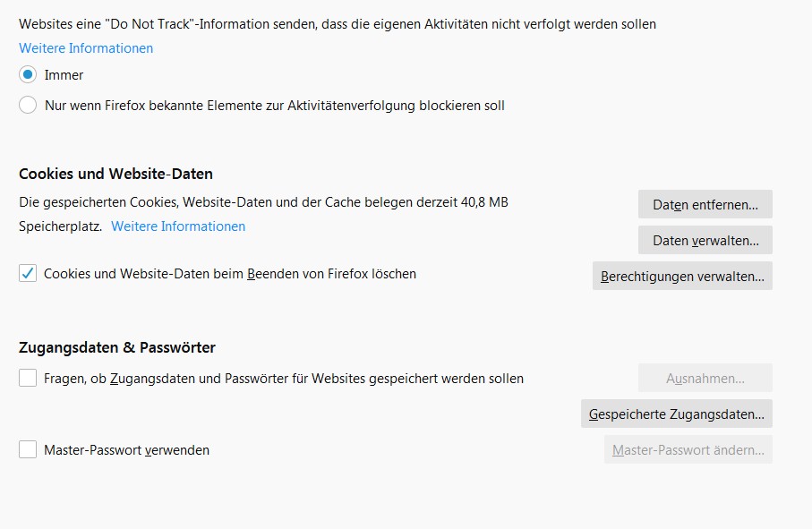Open 'Weitere Informationen' link under Do Not Track
This screenshot has height=529, width=812.
pyautogui.click(x=86, y=48)
